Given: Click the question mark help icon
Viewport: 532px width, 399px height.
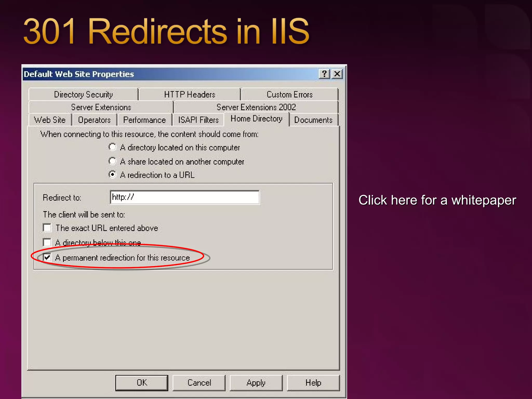Looking at the screenshot, I should (x=324, y=74).
